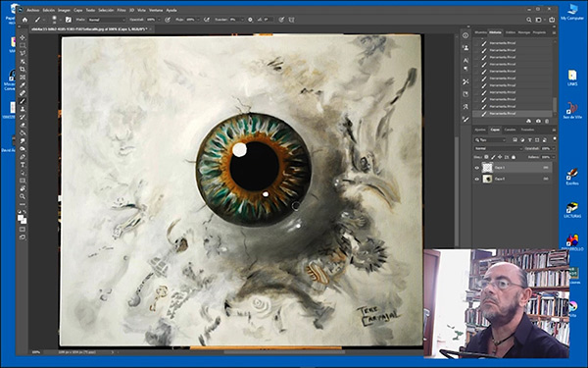Open the brush settings panel icon
588x368 pixels.
pos(69,20)
